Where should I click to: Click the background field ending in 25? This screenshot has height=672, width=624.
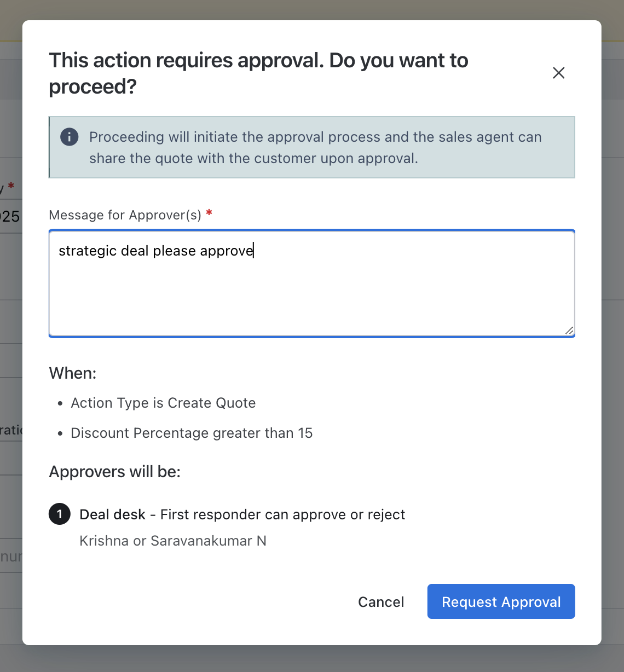coord(10,217)
